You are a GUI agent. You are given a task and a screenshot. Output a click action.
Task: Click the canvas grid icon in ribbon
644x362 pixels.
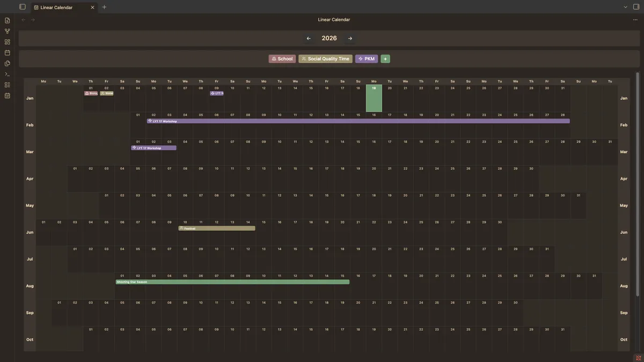[x=8, y=42]
